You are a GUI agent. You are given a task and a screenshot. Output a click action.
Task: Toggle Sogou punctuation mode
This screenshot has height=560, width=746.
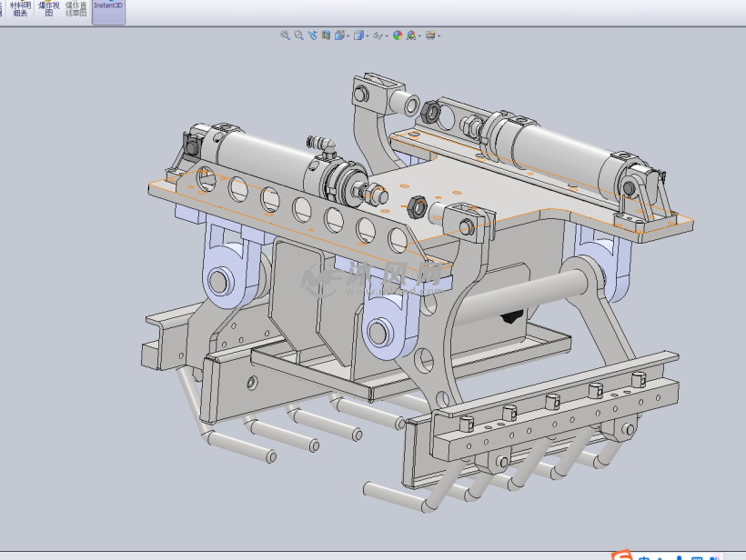(661, 555)
